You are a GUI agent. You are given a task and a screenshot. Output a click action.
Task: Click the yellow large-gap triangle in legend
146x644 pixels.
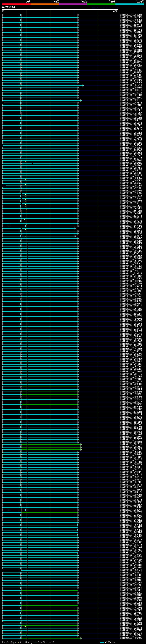pos(19,642)
